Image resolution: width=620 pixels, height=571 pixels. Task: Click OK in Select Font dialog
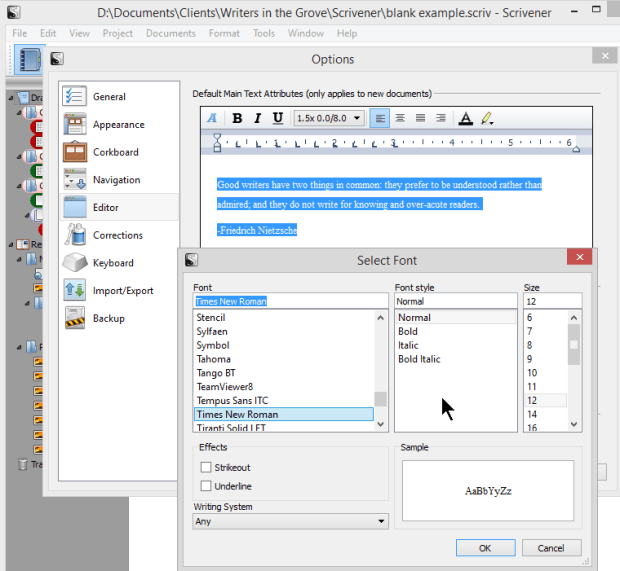[485, 548]
